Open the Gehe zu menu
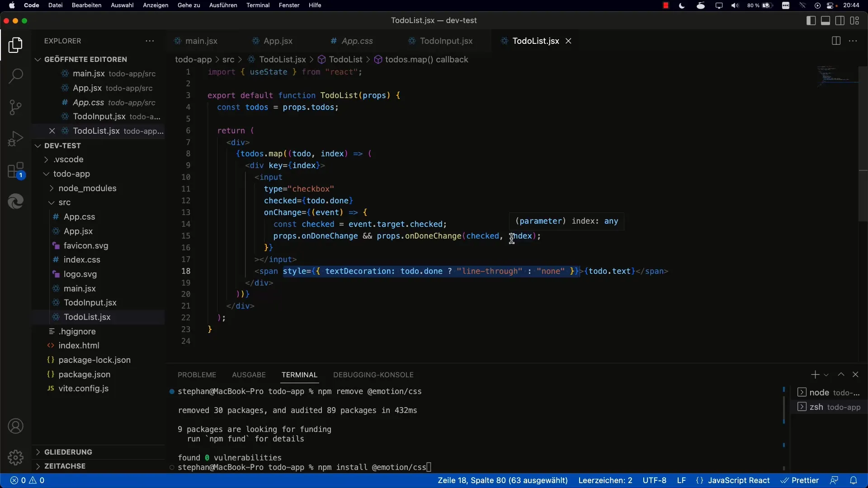This screenshot has height=488, width=868. (189, 5)
